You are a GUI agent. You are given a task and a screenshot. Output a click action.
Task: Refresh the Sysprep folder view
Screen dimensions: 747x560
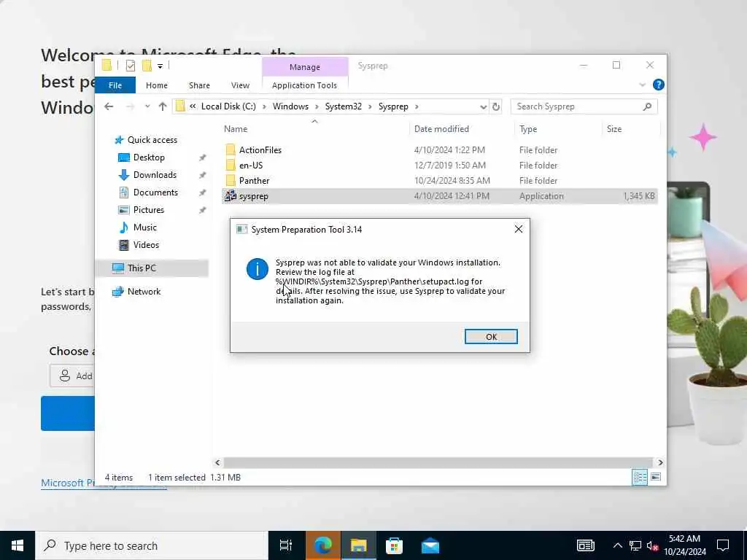coord(496,106)
